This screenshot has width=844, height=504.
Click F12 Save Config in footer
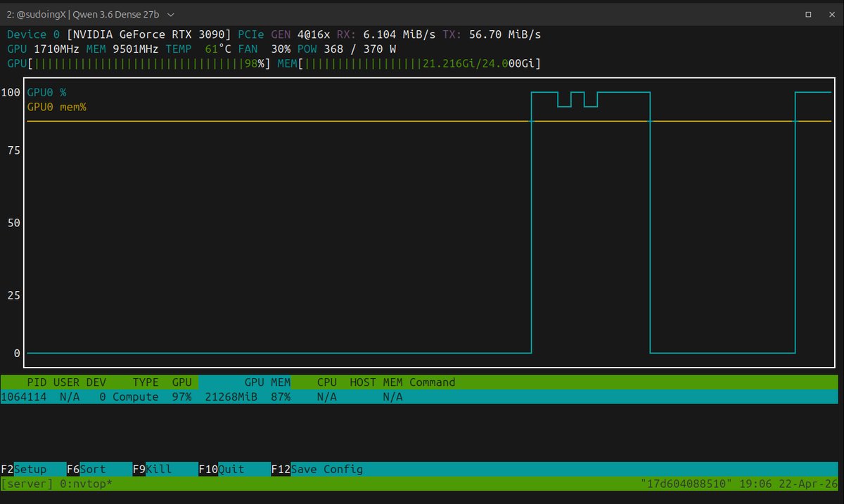(317, 469)
